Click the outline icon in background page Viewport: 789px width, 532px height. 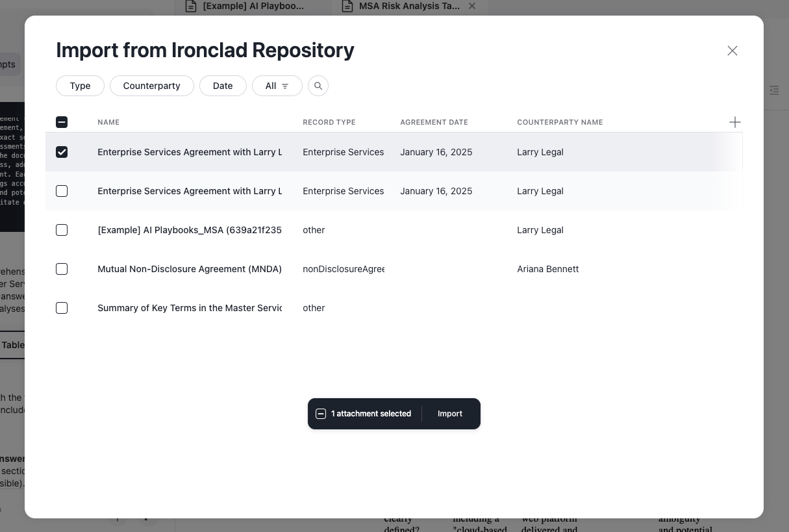click(774, 90)
